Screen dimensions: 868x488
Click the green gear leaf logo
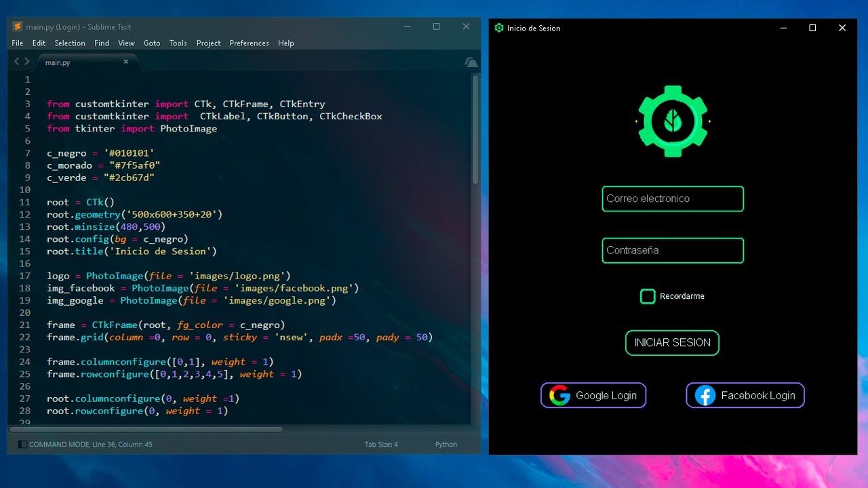673,121
